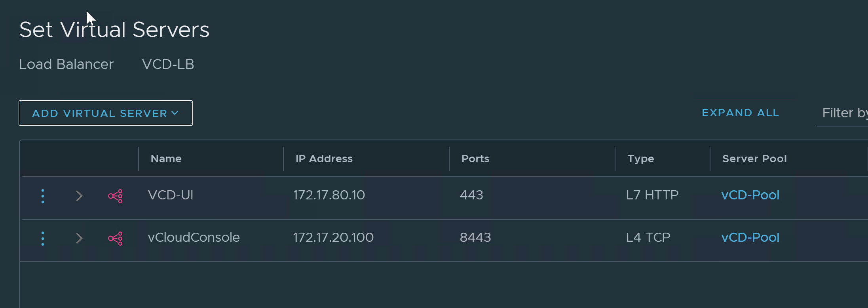Screen dimensions: 868x308
Task: Open vCD-Pool link in VCD-UI row
Action: 750,195
